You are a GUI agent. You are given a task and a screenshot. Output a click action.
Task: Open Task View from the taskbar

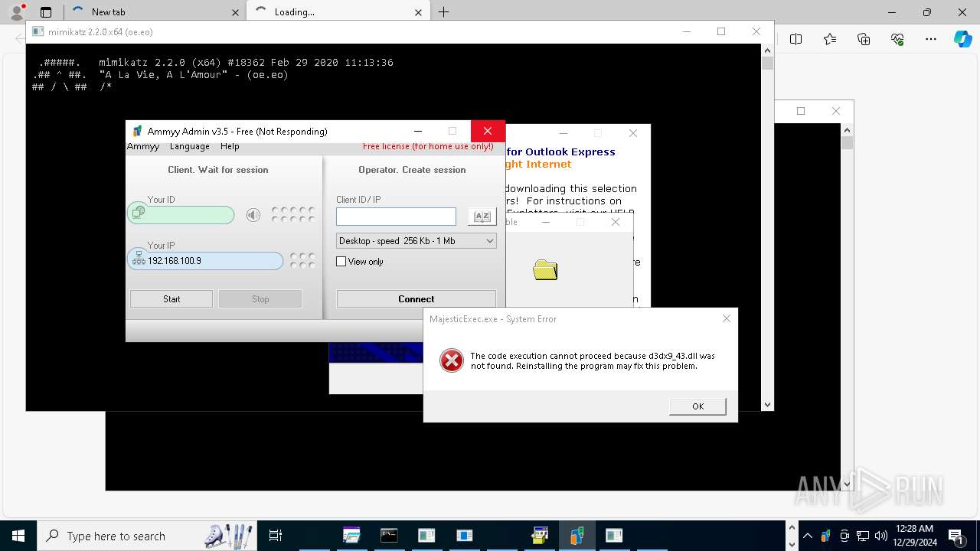point(276,536)
